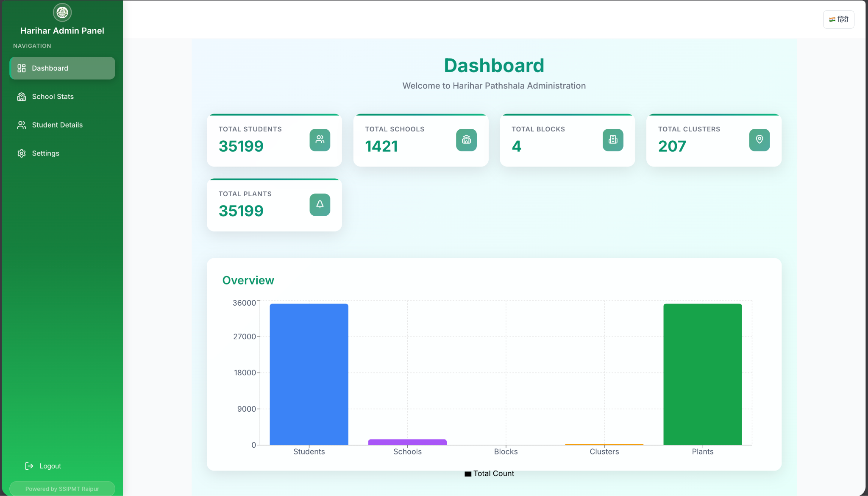
Task: Click Powered by SSIPMT Raipur badge
Action: (62, 488)
